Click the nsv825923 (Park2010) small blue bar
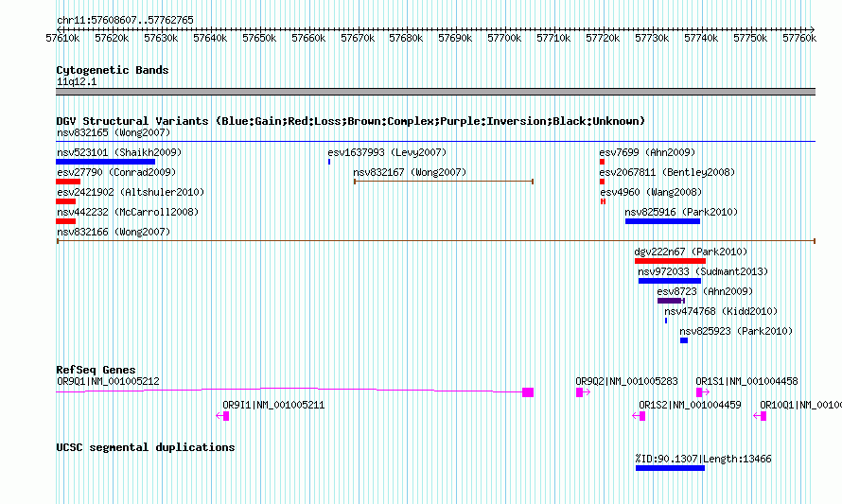842x504 pixels. click(684, 340)
